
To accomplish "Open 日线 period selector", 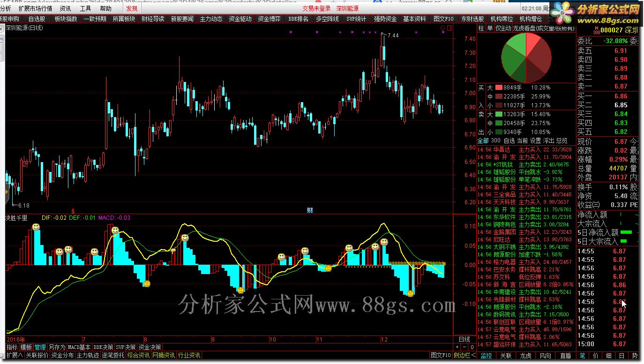I will 464,339.
